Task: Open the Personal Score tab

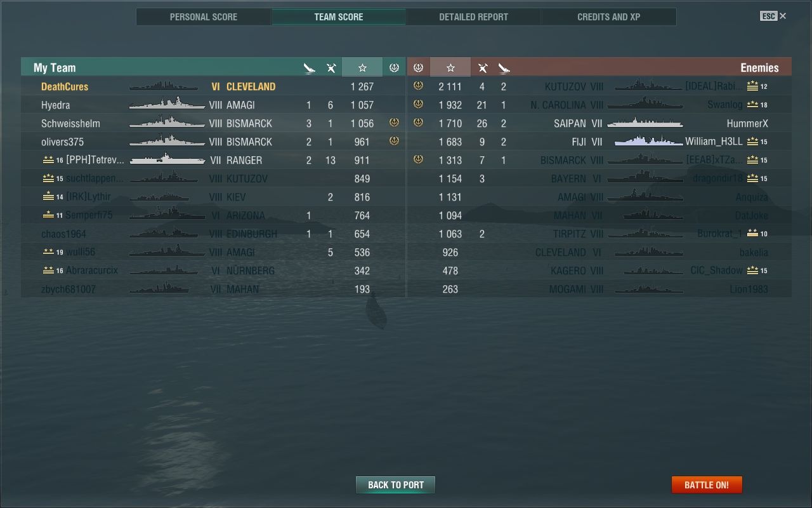Action: pyautogui.click(x=204, y=17)
